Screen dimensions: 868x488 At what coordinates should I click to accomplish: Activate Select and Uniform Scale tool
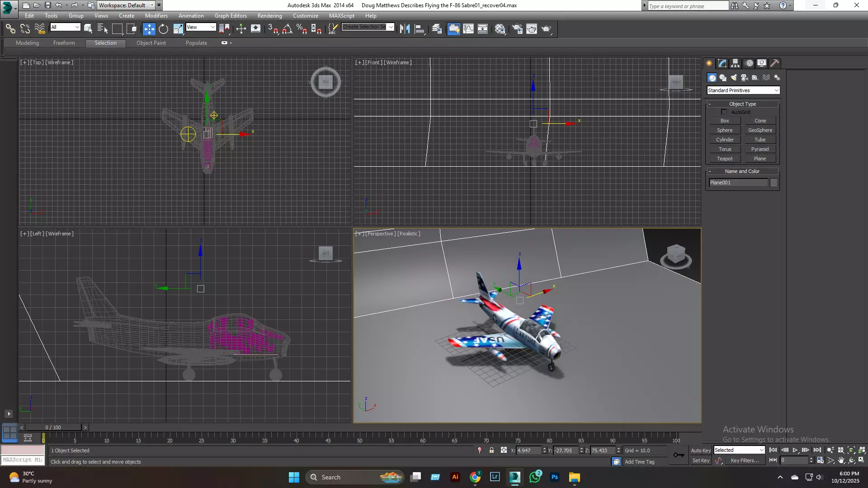178,29
